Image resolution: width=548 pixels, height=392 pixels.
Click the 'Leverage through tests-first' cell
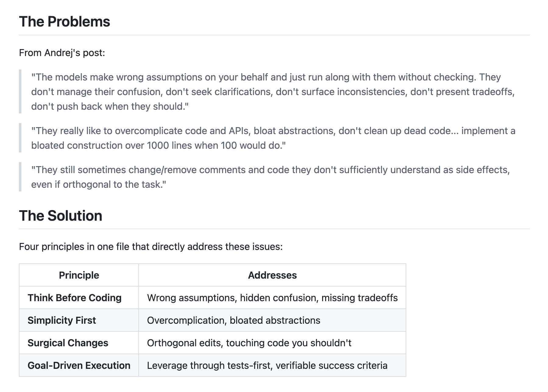tap(272, 365)
